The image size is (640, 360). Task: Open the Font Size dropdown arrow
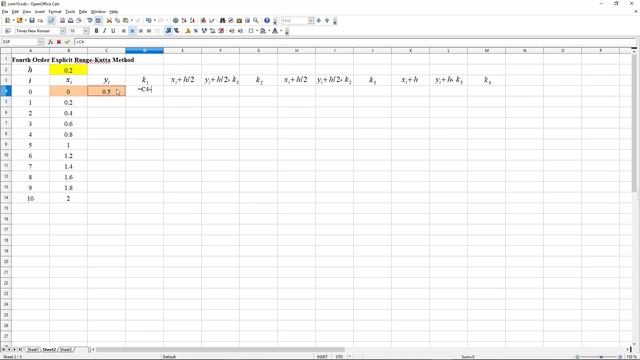pyautogui.click(x=86, y=31)
